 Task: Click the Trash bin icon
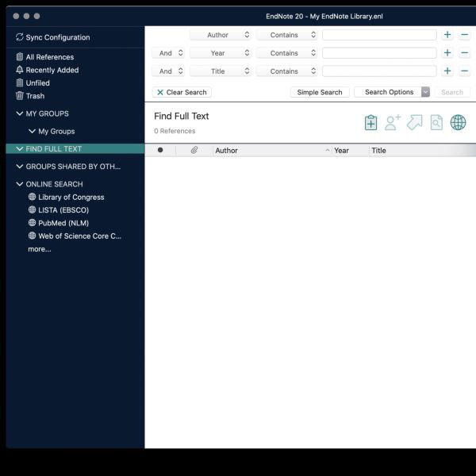[19, 96]
